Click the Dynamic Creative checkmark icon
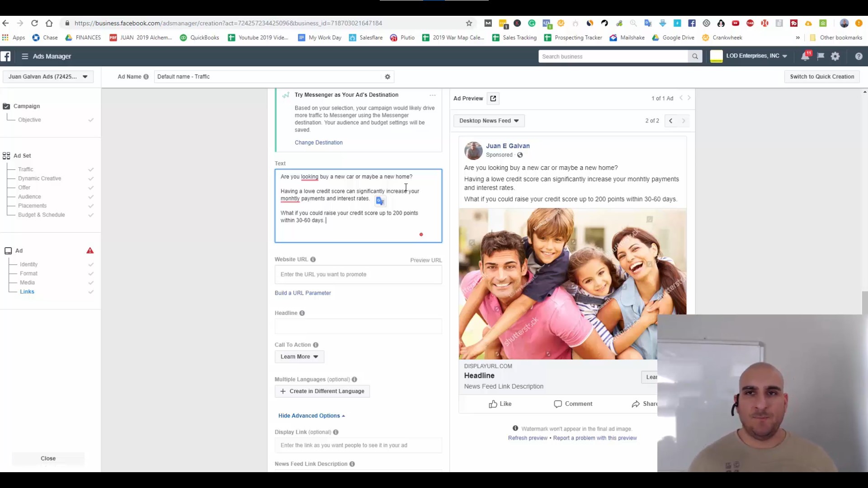The width and height of the screenshot is (868, 488). [x=91, y=178]
